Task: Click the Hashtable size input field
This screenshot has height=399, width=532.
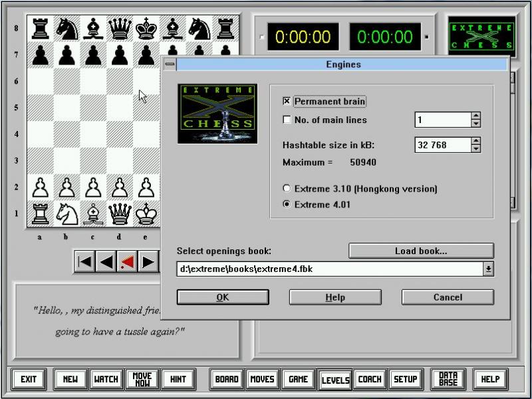Action: [442, 144]
